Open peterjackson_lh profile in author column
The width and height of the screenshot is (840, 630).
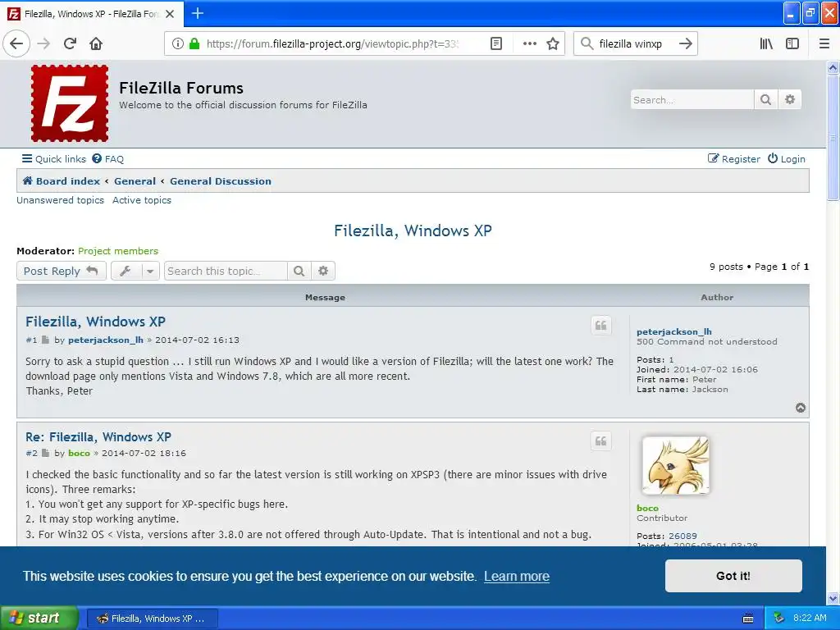[674, 331]
